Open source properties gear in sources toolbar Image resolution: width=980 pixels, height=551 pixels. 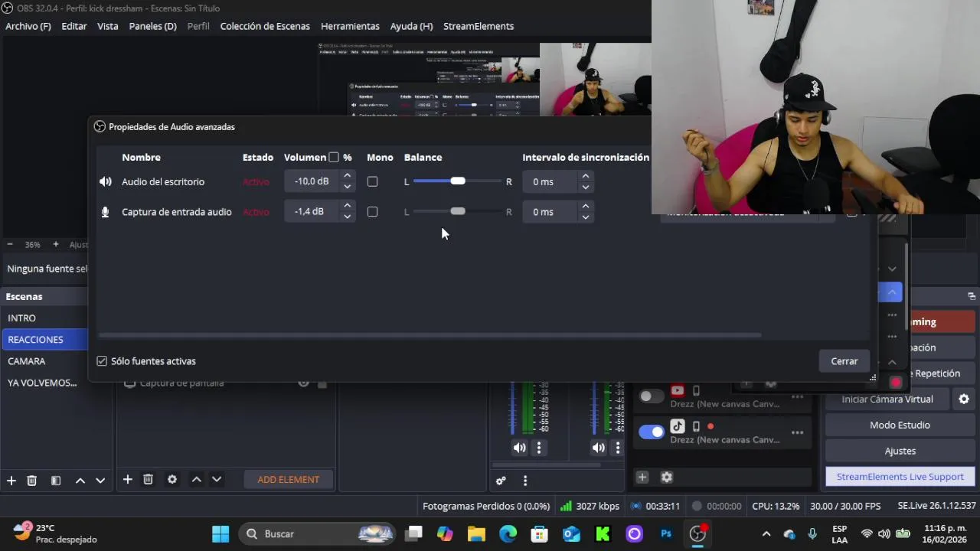point(172,479)
